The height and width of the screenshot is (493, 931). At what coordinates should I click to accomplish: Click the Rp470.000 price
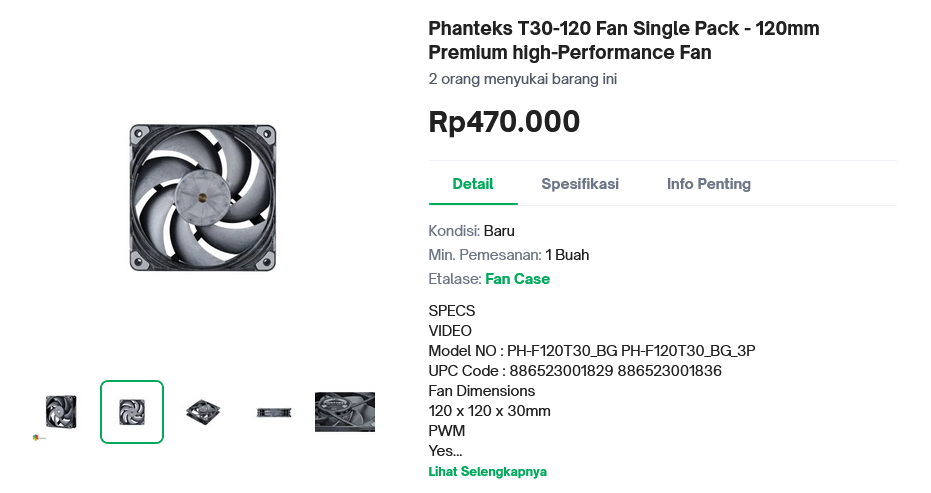pos(504,122)
